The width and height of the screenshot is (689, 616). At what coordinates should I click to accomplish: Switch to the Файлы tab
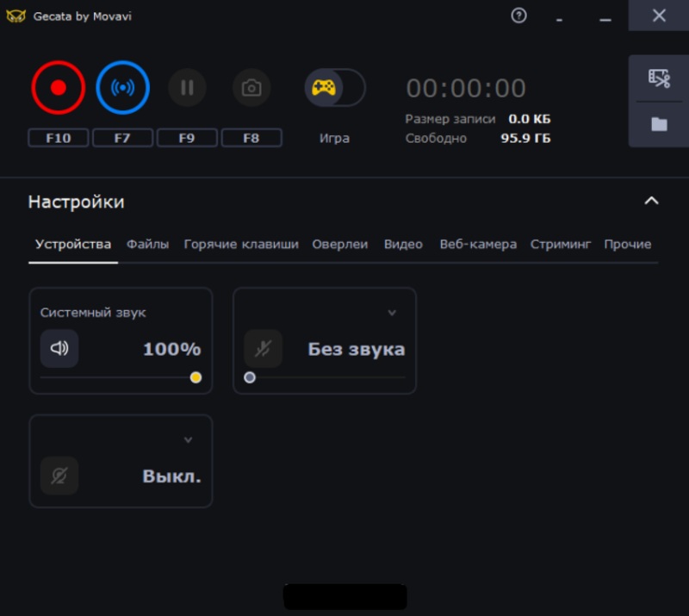pos(148,244)
